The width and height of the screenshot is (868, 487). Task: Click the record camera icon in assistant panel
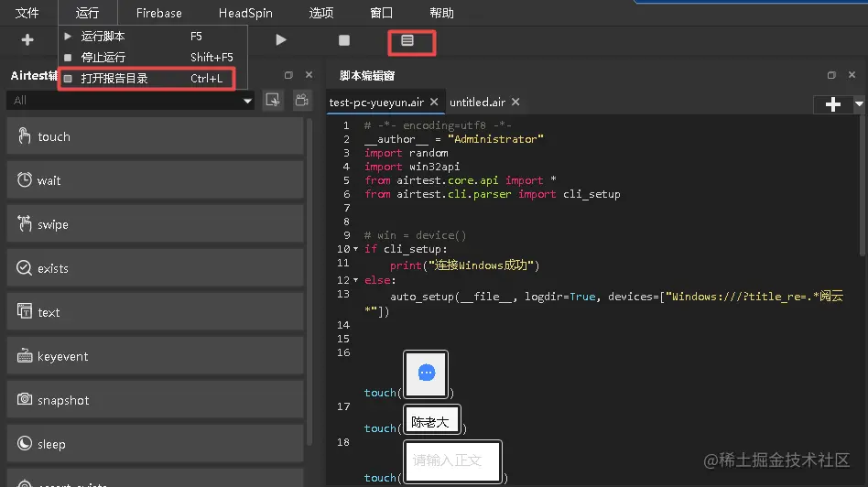click(302, 100)
